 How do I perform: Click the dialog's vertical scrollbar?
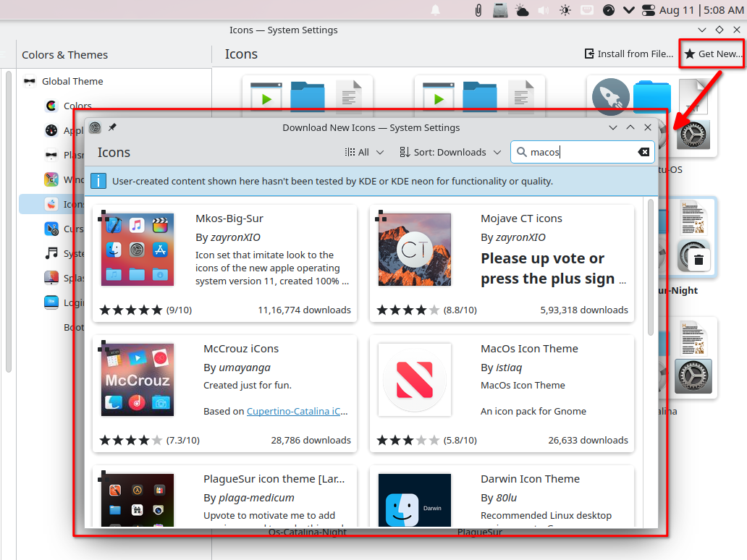(x=651, y=267)
